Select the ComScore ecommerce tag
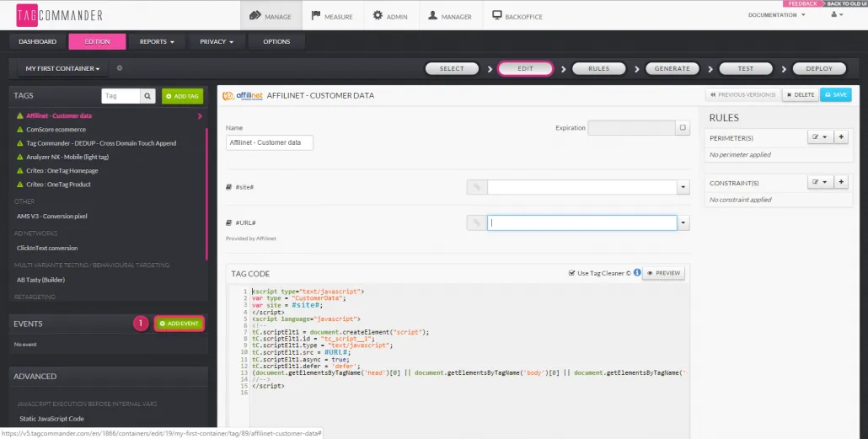 coord(56,130)
